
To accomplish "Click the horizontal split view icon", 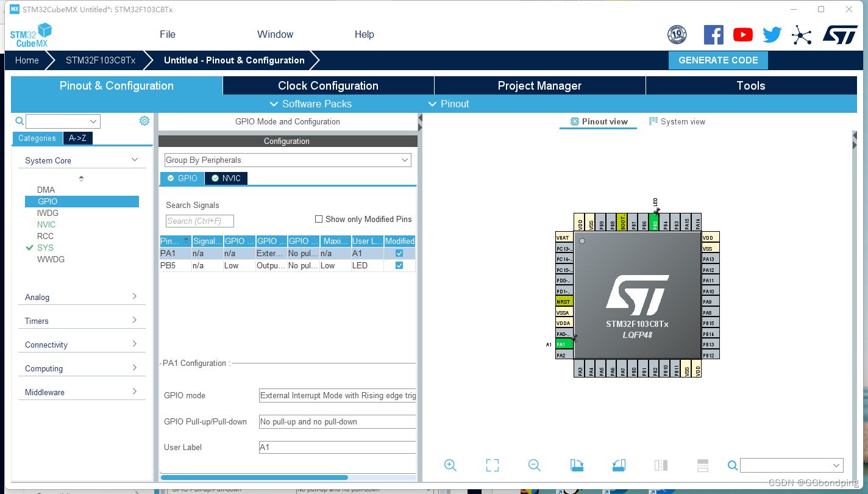I will point(703,465).
